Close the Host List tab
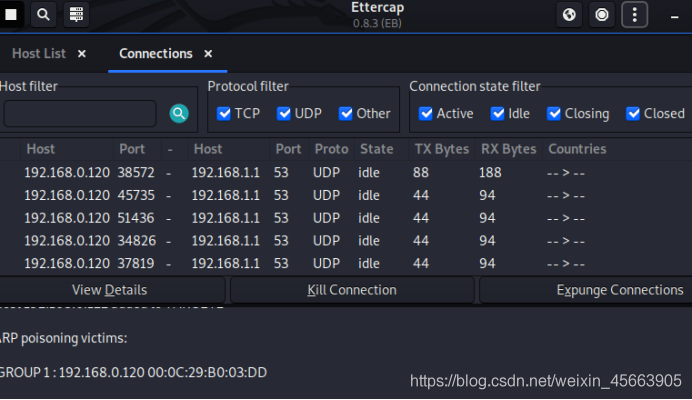The height and width of the screenshot is (400, 692). tap(82, 54)
